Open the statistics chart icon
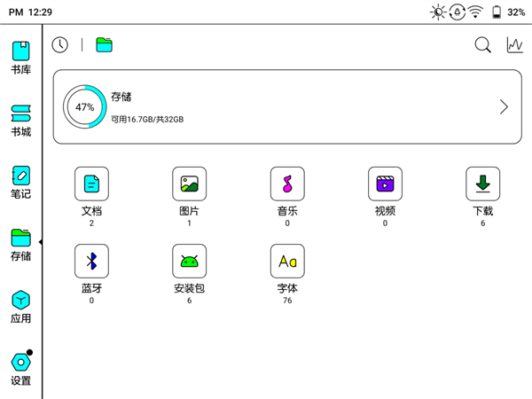Image resolution: width=532 pixels, height=399 pixels. [514, 45]
